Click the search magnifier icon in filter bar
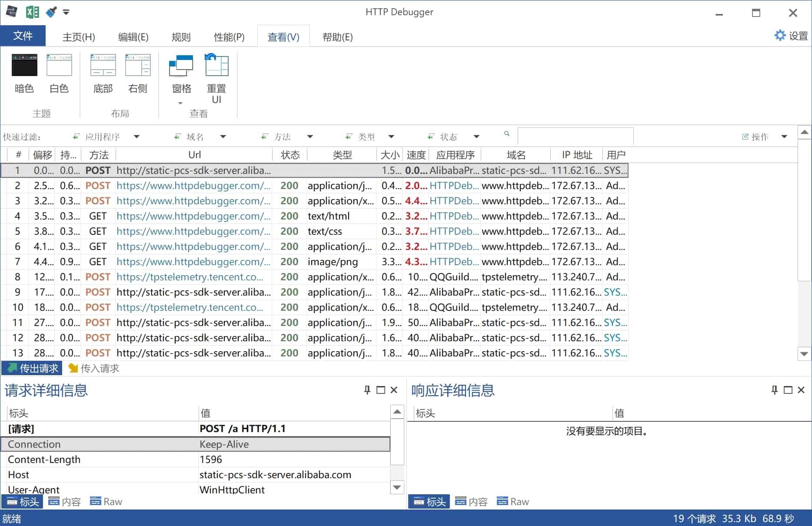 [x=506, y=134]
